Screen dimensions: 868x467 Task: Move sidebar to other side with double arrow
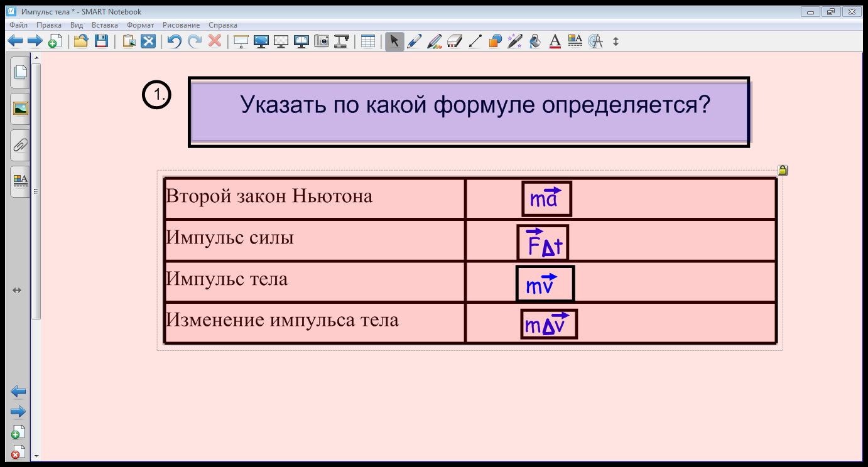[17, 290]
